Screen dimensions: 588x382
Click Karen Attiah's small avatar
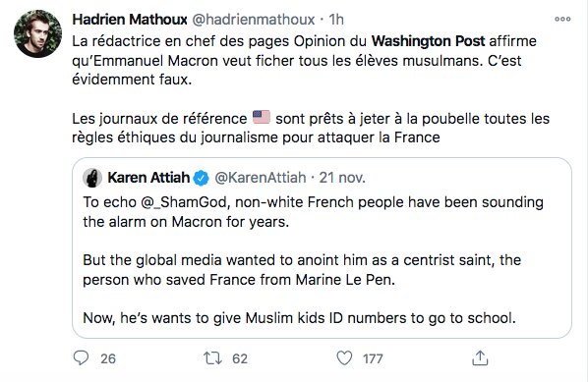pos(92,178)
